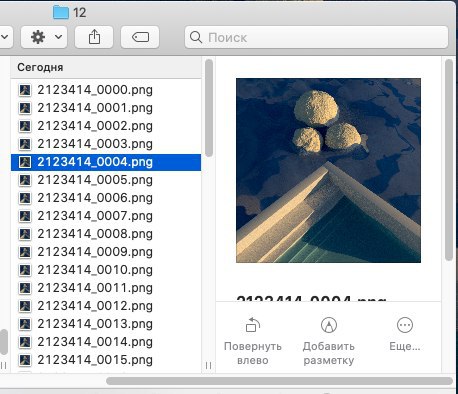The width and height of the screenshot is (458, 394).
Task: Click thumbnail icon of 2123414_0006.png
Action: point(25,198)
